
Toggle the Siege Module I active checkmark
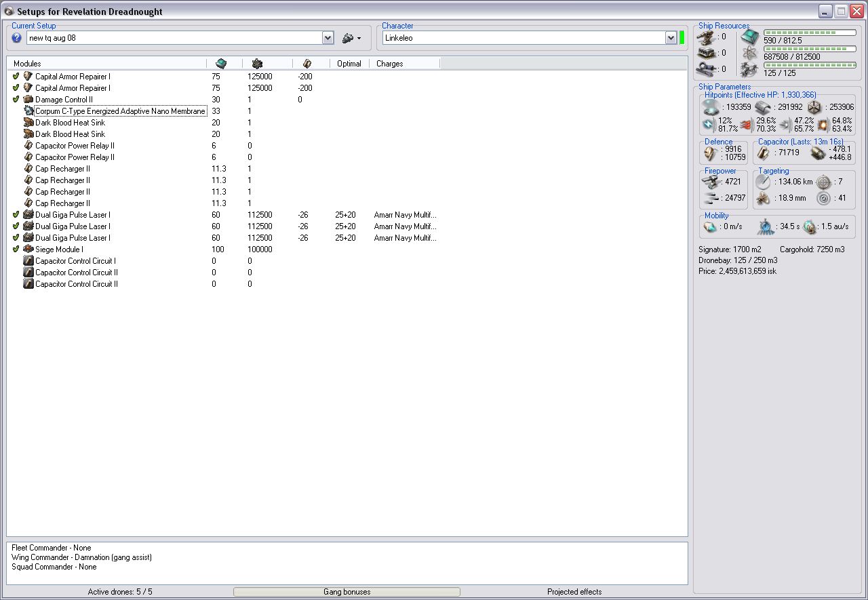16,249
